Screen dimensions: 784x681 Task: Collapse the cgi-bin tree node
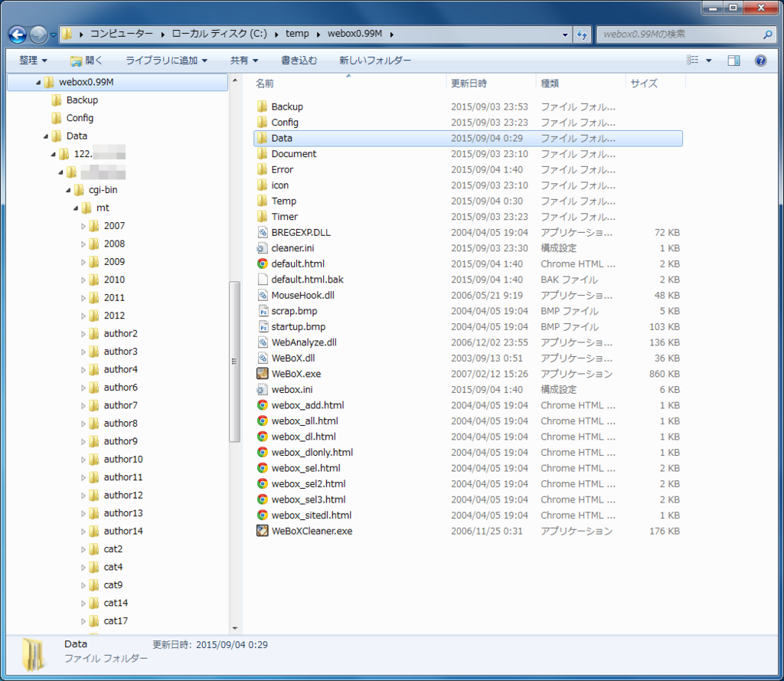click(68, 190)
